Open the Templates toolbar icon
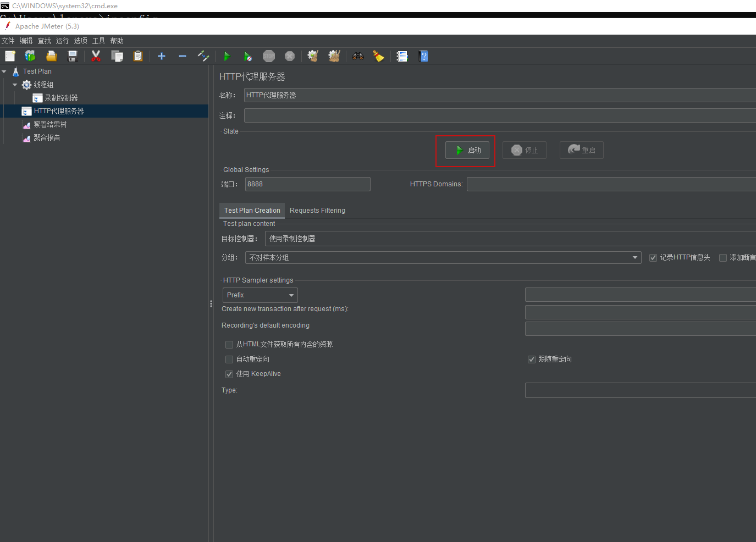The image size is (756, 542). click(x=30, y=56)
